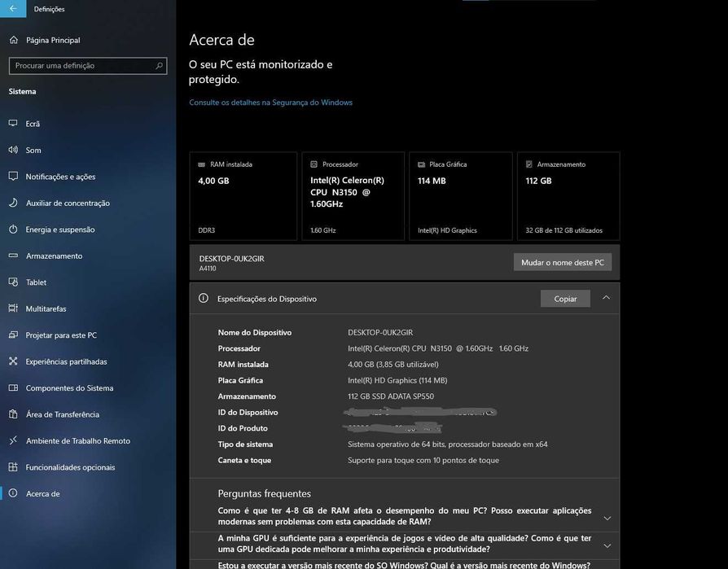Click the Intel(R) HD Graphics (114 MB) value
The height and width of the screenshot is (569, 728).
[397, 380]
